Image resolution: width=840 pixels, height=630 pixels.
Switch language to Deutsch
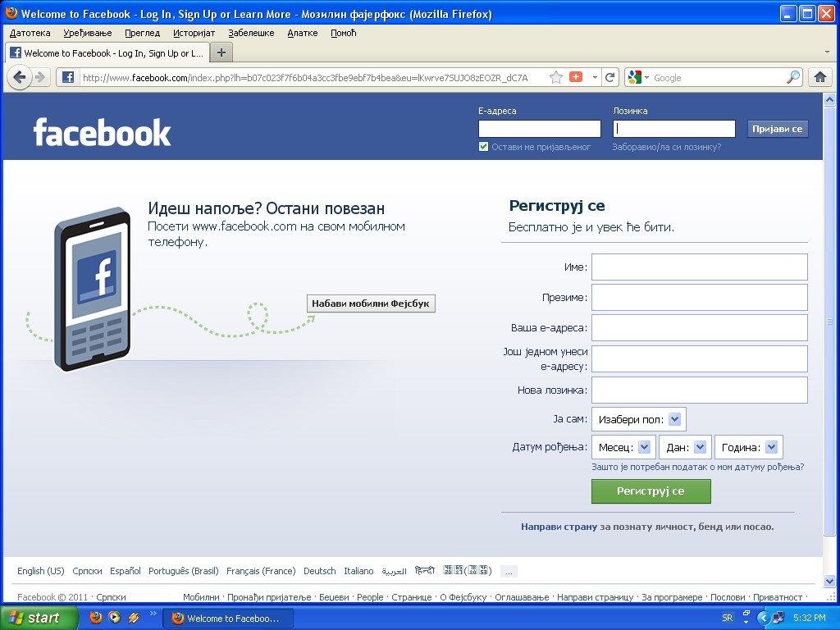click(x=320, y=571)
